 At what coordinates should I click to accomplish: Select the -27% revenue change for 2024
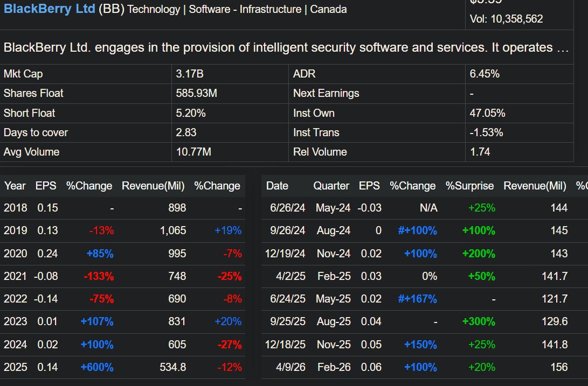(230, 345)
